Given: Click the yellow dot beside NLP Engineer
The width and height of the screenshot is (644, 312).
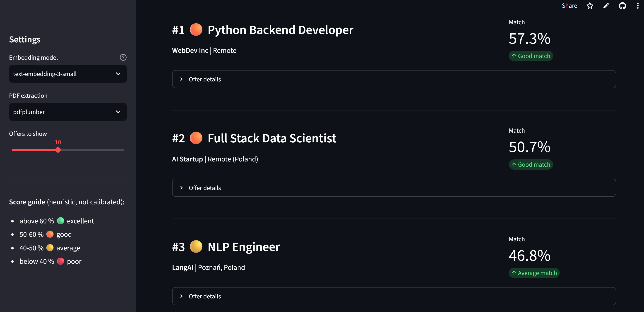Looking at the screenshot, I should 196,247.
